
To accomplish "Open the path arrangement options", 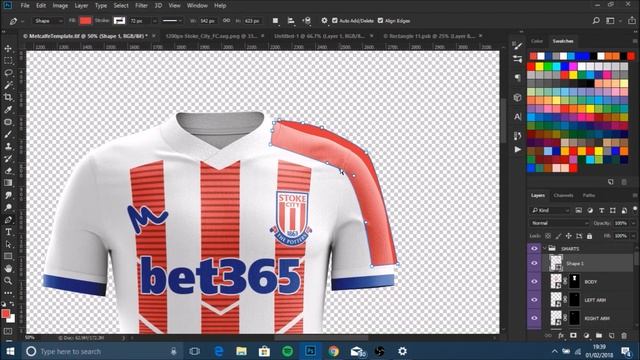I will (306, 20).
